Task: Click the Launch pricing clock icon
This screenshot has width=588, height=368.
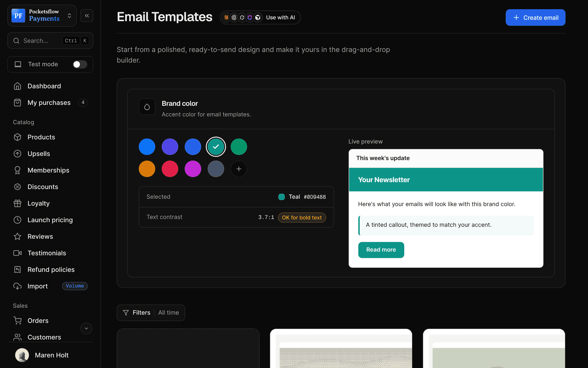Action: click(18, 220)
